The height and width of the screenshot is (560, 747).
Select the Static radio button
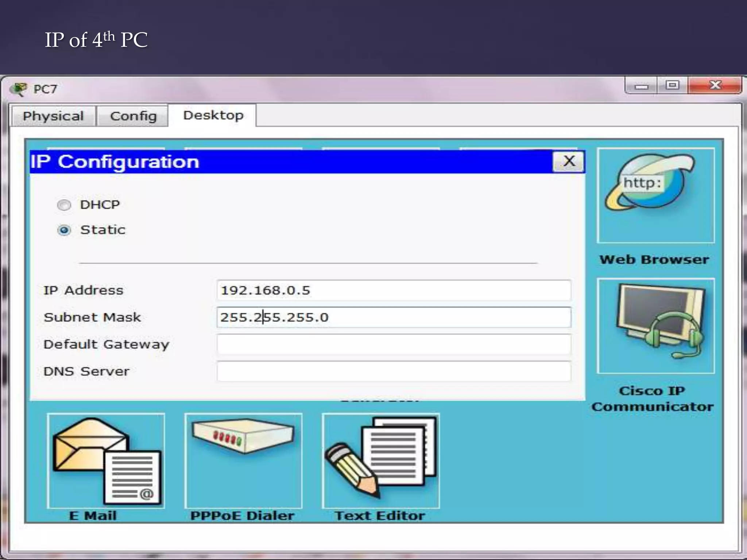pyautogui.click(x=64, y=230)
